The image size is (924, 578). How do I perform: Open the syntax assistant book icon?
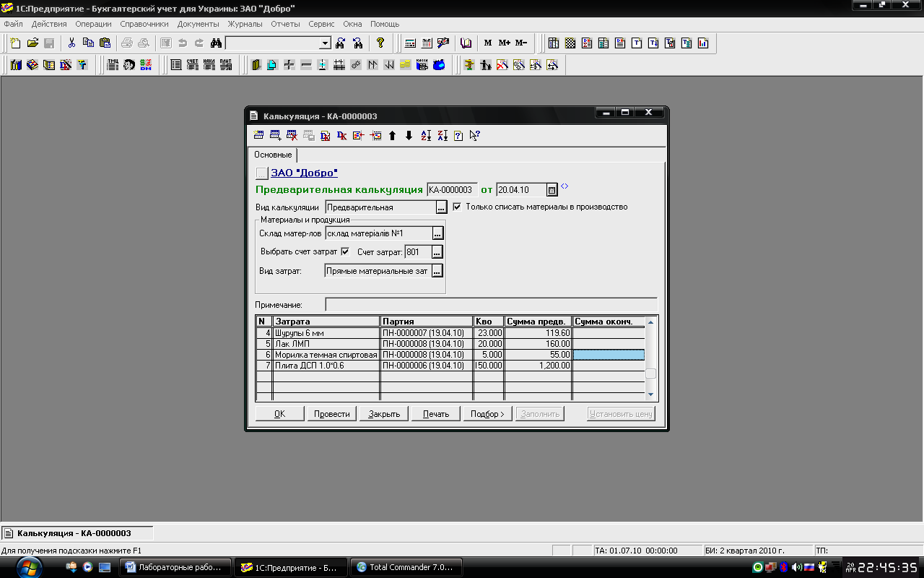point(466,43)
